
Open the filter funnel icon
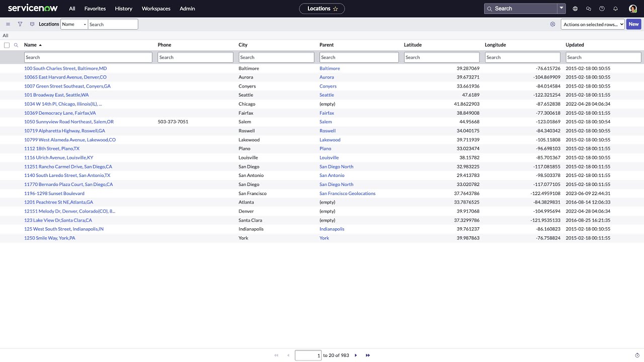point(20,24)
